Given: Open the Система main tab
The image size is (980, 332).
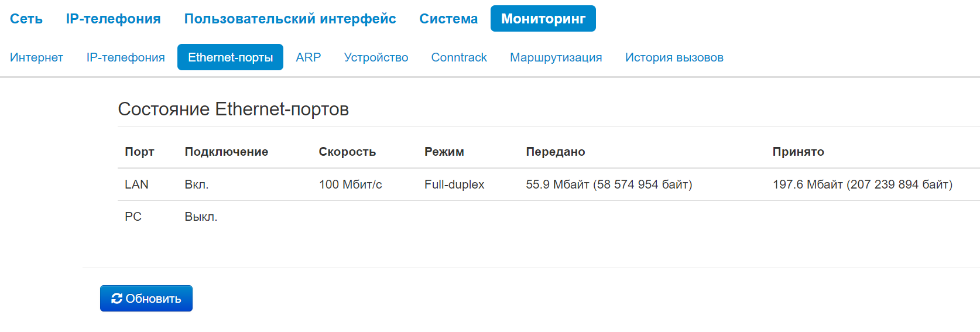Looking at the screenshot, I should (448, 19).
